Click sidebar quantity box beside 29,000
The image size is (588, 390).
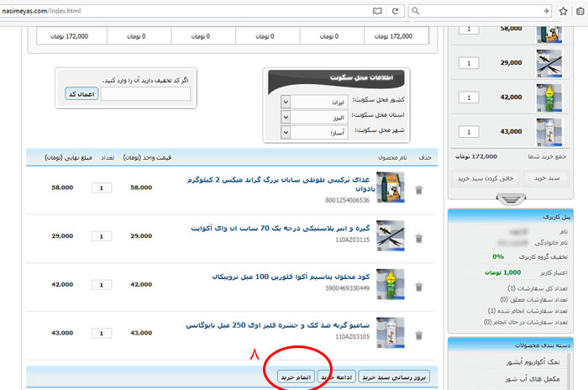pyautogui.click(x=469, y=63)
